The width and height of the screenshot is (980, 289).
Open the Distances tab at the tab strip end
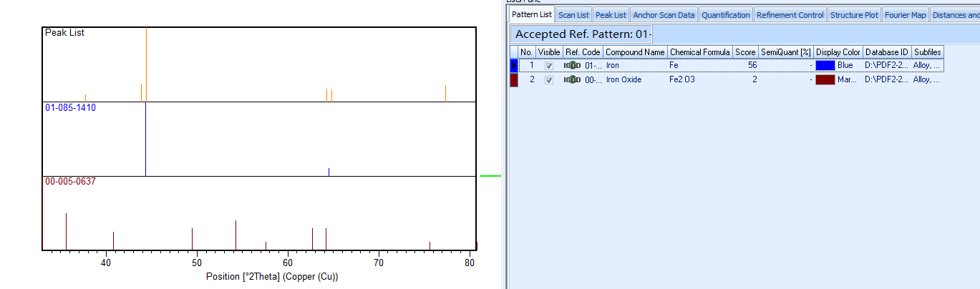pos(955,14)
